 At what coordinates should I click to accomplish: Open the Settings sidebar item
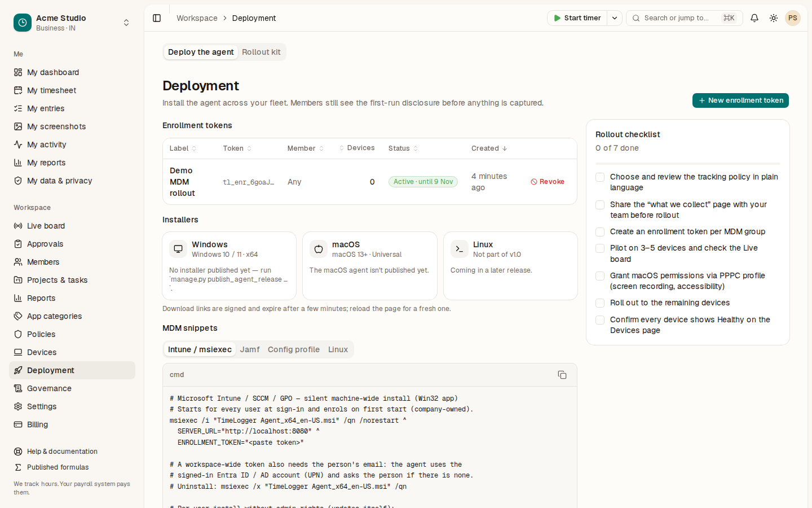tap(72, 406)
